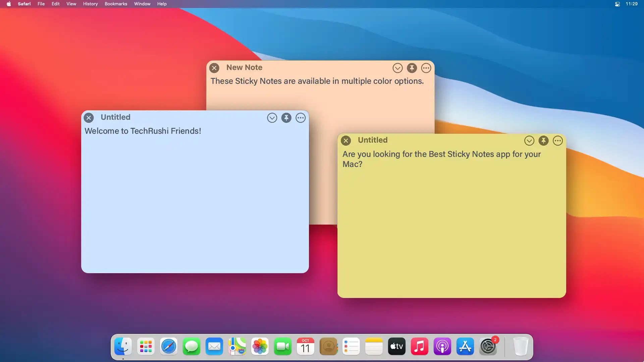Open Podcasts from the Dock
Screen dimensions: 644x362
(x=442, y=346)
